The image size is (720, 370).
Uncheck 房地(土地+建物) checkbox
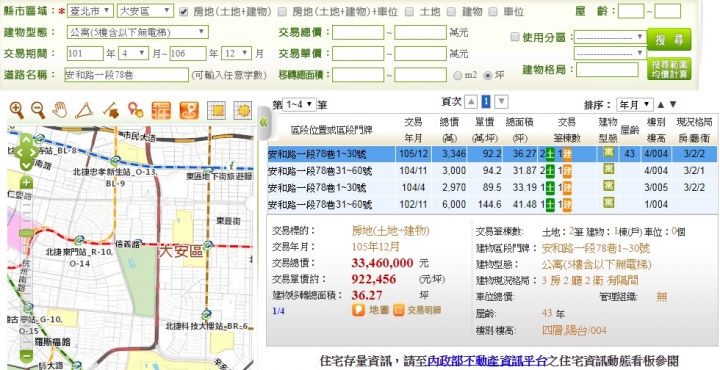(183, 12)
